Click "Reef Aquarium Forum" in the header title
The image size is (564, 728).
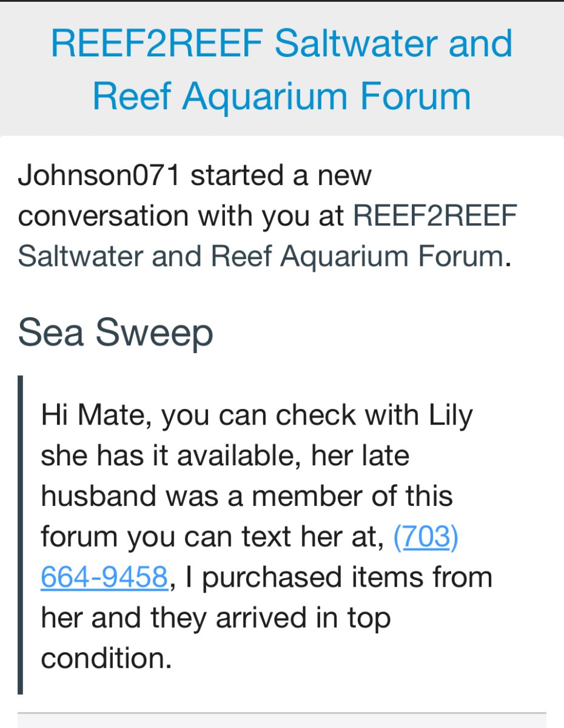[281, 96]
